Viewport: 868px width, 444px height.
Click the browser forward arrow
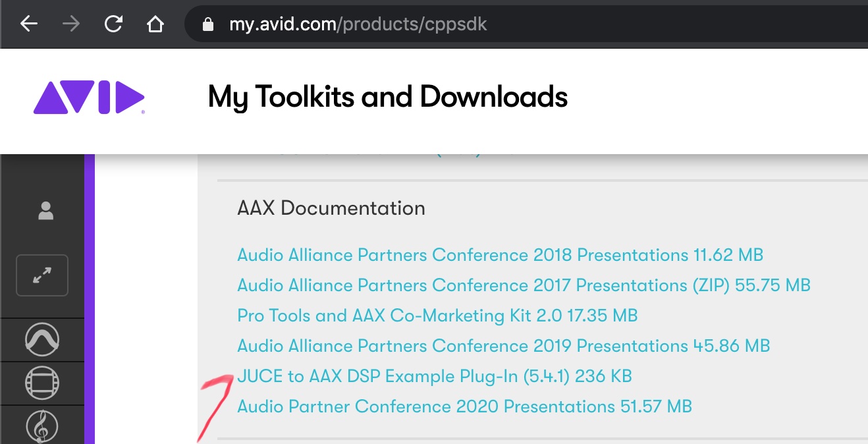[x=70, y=24]
